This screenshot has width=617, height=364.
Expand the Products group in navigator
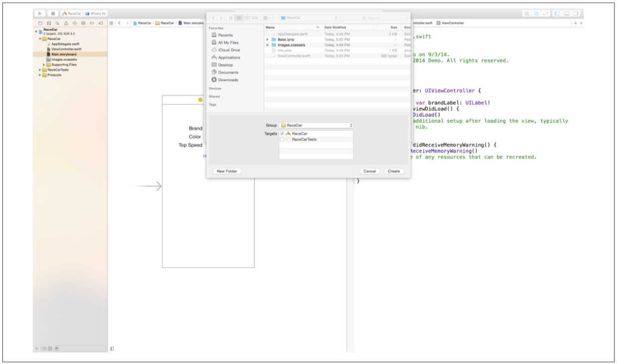40,75
